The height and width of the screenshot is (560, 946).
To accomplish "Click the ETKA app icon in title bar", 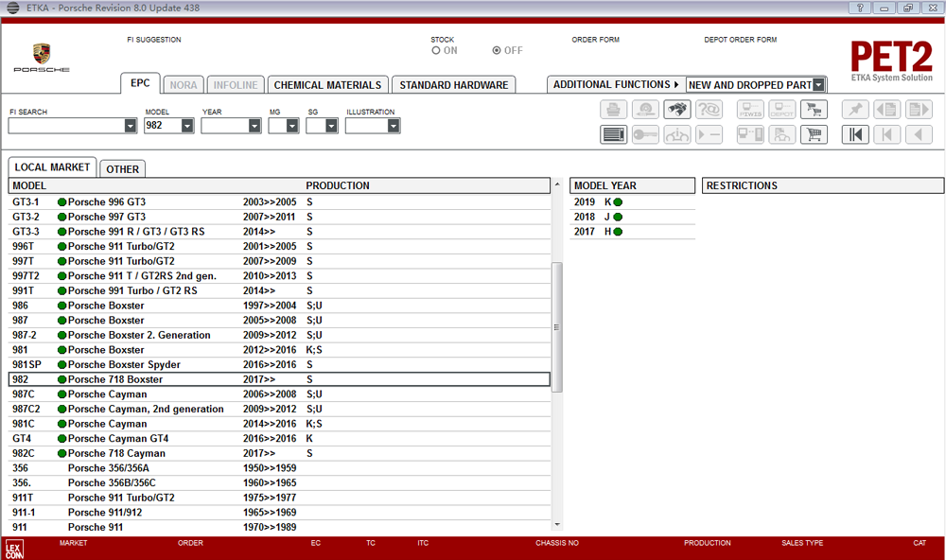I will tap(12, 8).
